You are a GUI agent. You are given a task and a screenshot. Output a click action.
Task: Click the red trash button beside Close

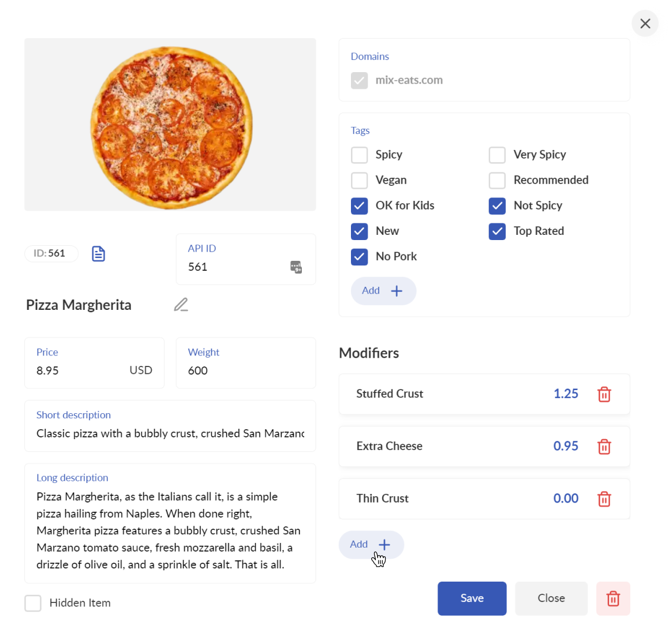613,598
